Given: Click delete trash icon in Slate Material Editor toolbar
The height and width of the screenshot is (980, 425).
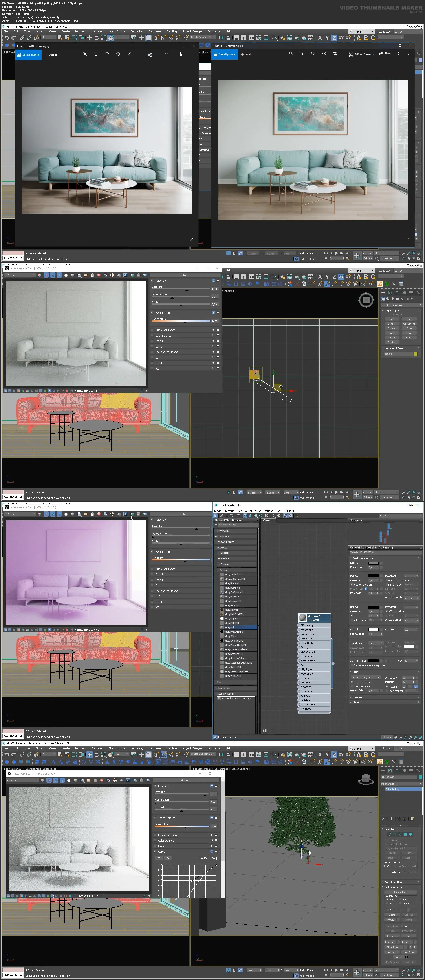Looking at the screenshot, I should point(238,516).
